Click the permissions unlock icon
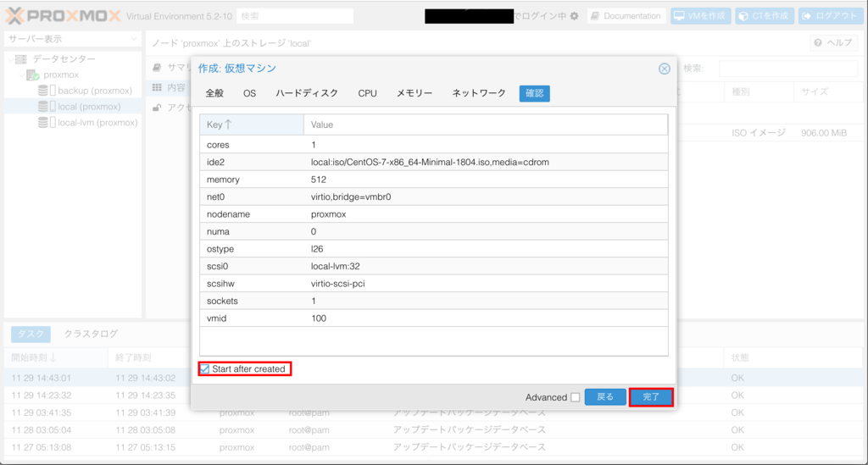The height and width of the screenshot is (465, 868). click(157, 108)
